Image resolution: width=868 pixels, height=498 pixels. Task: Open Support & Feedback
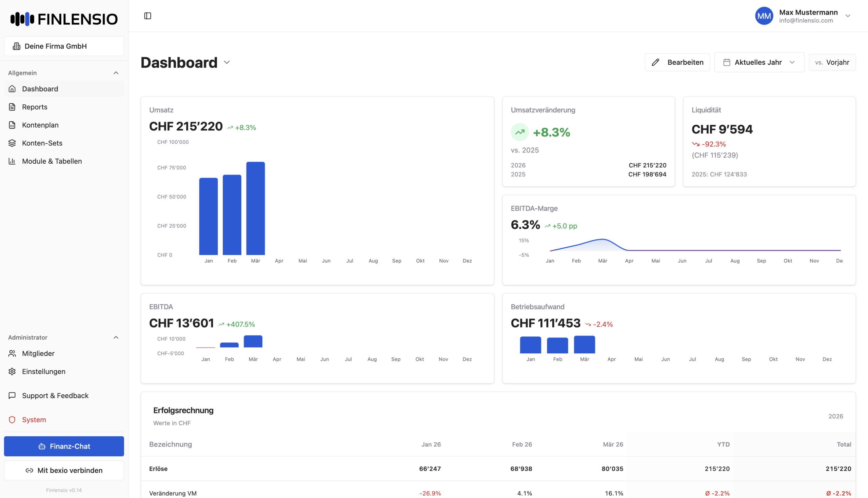pos(55,396)
